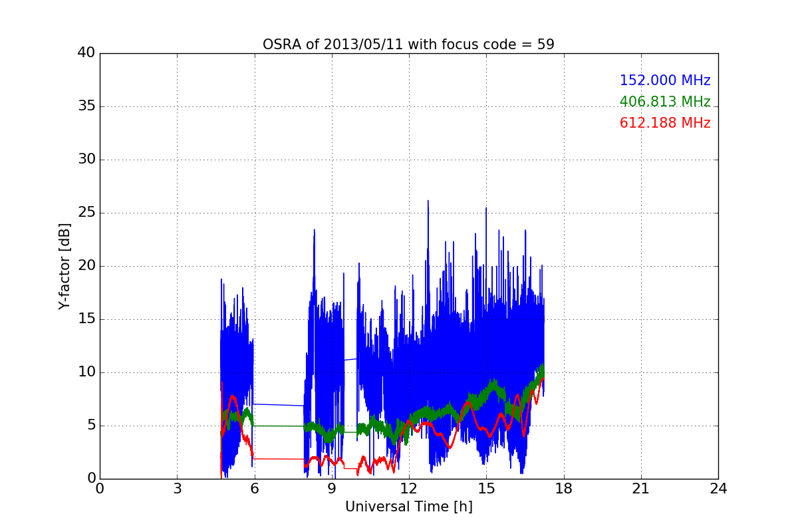Click the y-axis tick label 35

click(x=86, y=106)
